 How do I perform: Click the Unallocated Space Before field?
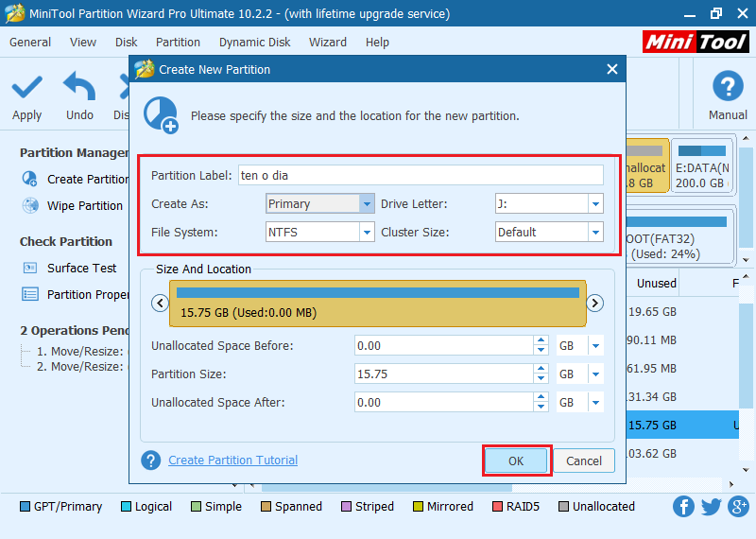(x=443, y=346)
